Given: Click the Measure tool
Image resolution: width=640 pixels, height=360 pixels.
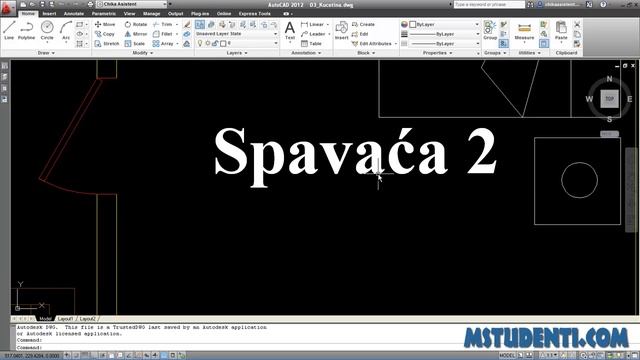Looking at the screenshot, I should (524, 31).
